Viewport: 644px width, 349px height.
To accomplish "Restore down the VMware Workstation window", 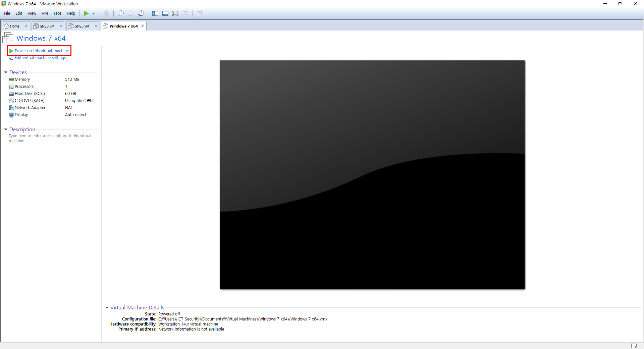I will click(x=620, y=4).
